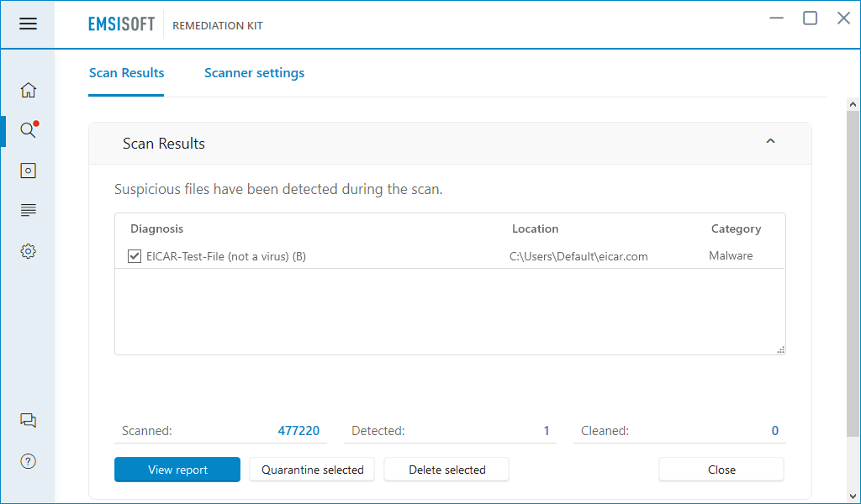Click the scrollbar down arrow
This screenshot has width=861, height=504.
click(x=853, y=496)
